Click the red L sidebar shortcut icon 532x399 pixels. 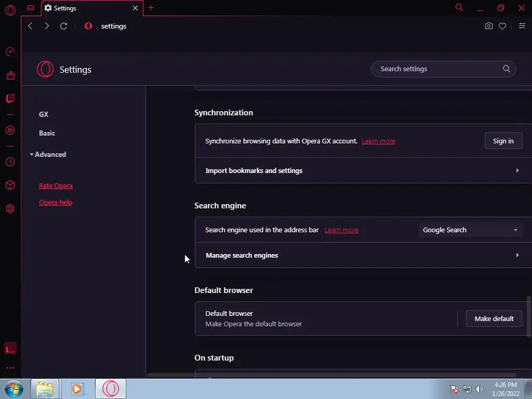click(x=10, y=348)
